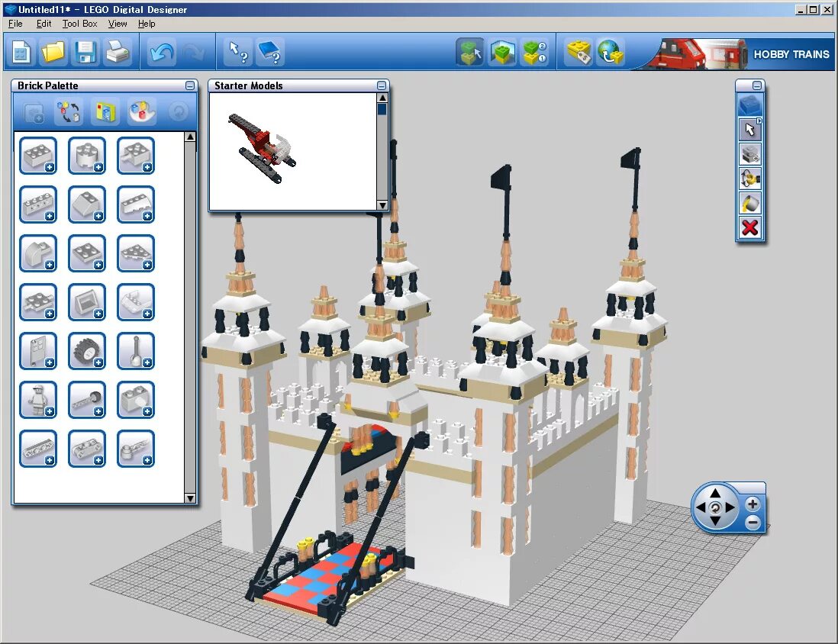
Task: Redo the undone action
Action: (193, 53)
